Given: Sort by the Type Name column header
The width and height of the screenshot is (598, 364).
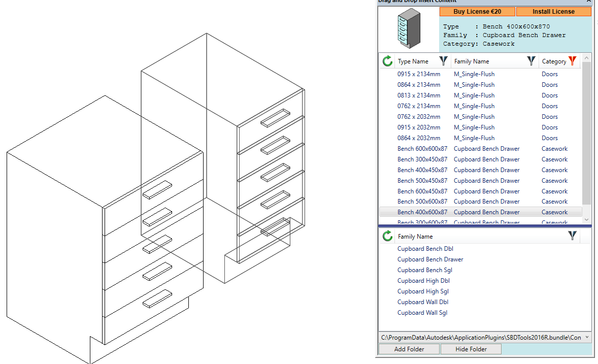Looking at the screenshot, I should [412, 61].
